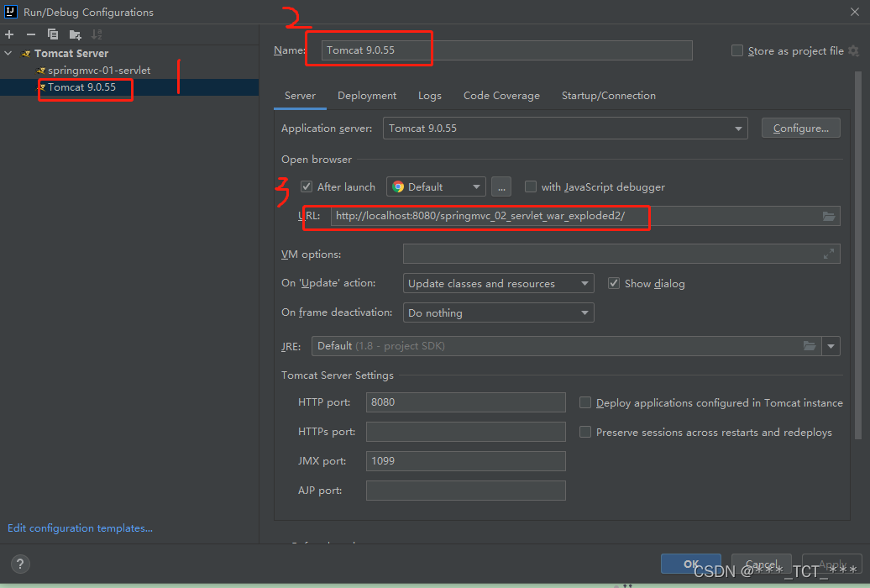Click the IntelliJ IDEA logo in title bar

tap(11, 12)
